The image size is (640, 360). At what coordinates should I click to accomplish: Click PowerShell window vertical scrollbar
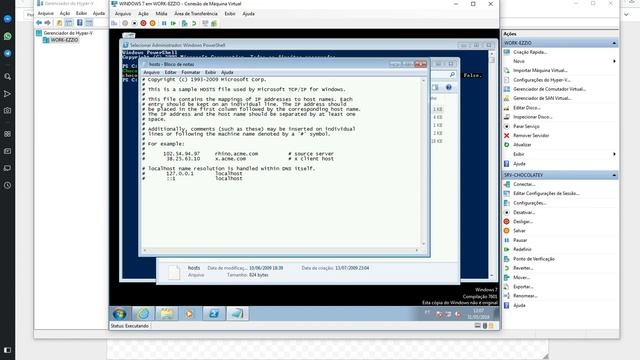click(491, 165)
